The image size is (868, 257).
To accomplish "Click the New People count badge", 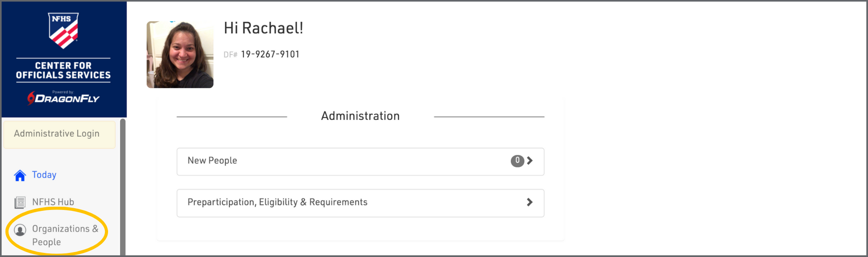I will [517, 161].
